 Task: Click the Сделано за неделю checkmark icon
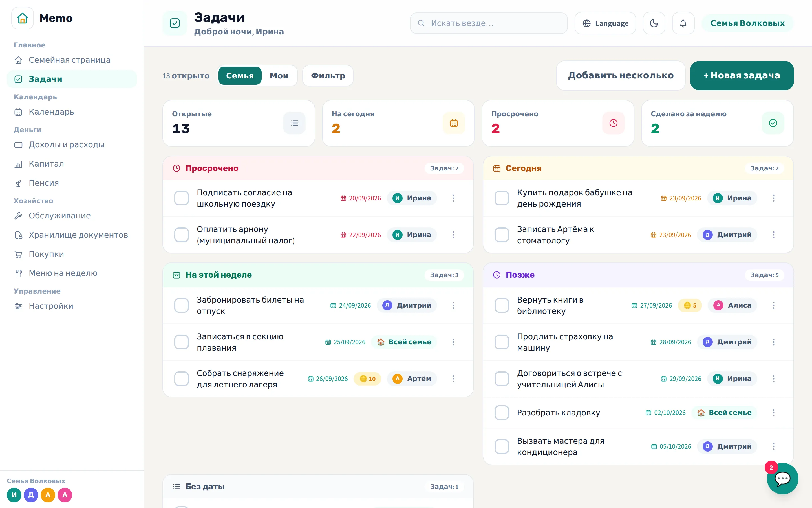tap(773, 123)
